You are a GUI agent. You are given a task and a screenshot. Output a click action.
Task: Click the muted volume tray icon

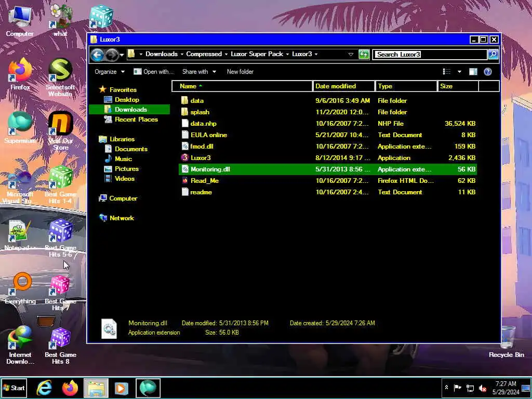[483, 388]
